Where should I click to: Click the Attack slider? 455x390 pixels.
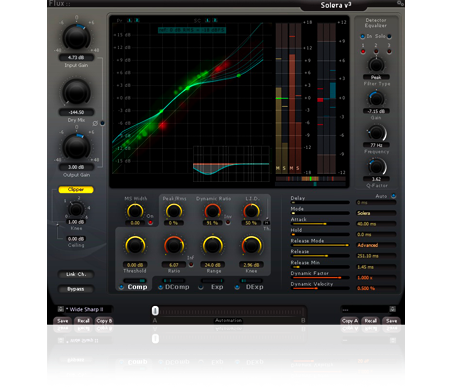[320, 224]
